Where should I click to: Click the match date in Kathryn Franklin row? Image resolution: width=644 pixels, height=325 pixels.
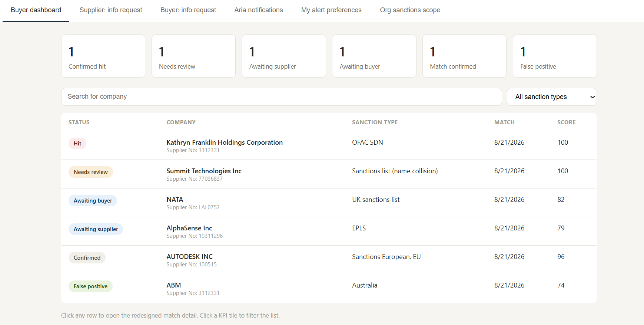pos(509,142)
